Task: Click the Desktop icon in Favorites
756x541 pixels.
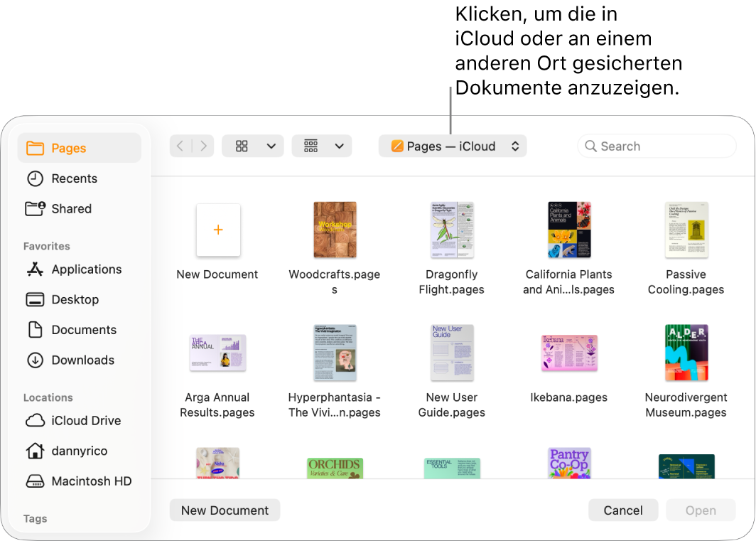Action: [x=35, y=300]
